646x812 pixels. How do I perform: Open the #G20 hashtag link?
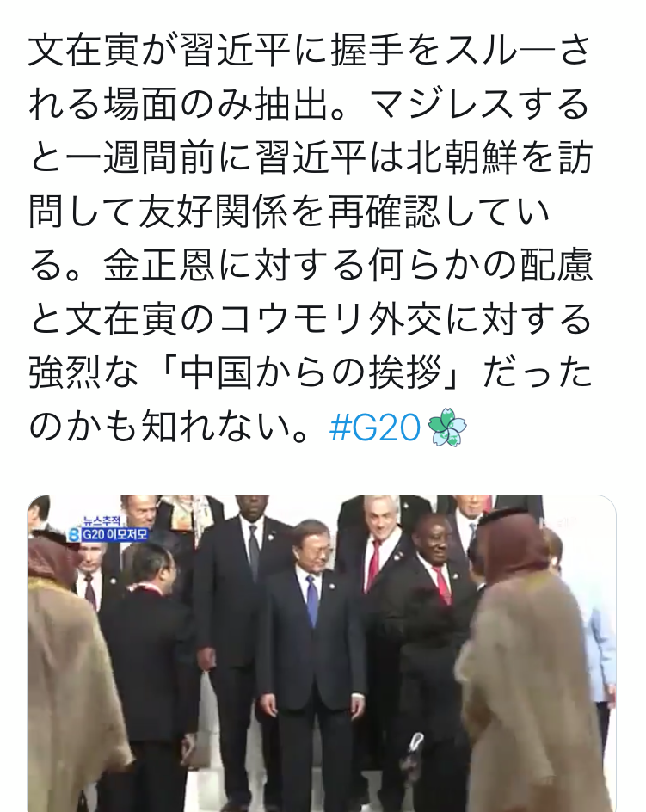(374, 428)
